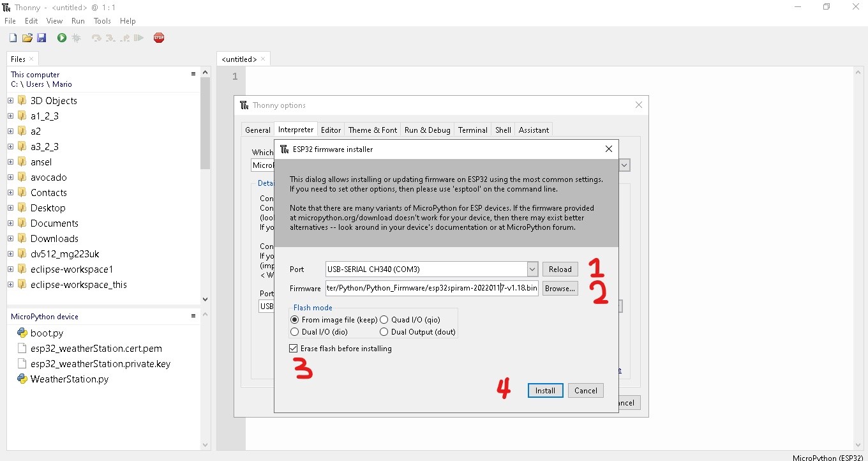The height and width of the screenshot is (461, 868).
Task: Open This computer panel menu icon
Action: (x=193, y=74)
